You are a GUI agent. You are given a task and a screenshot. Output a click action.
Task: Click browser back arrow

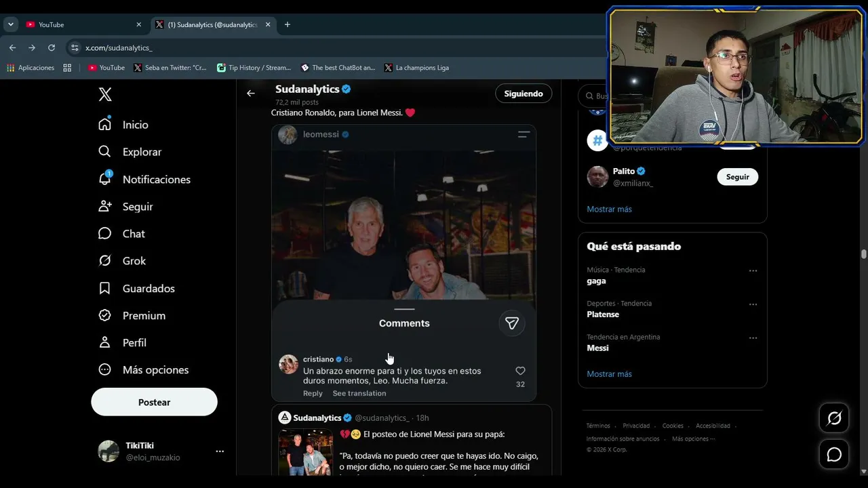[12, 47]
